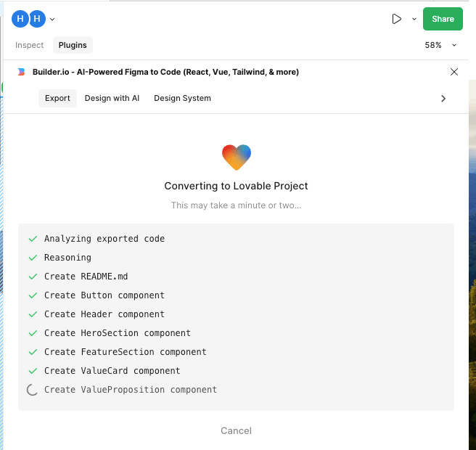Open the Design with AI tab
476x450 pixels.
tap(112, 98)
